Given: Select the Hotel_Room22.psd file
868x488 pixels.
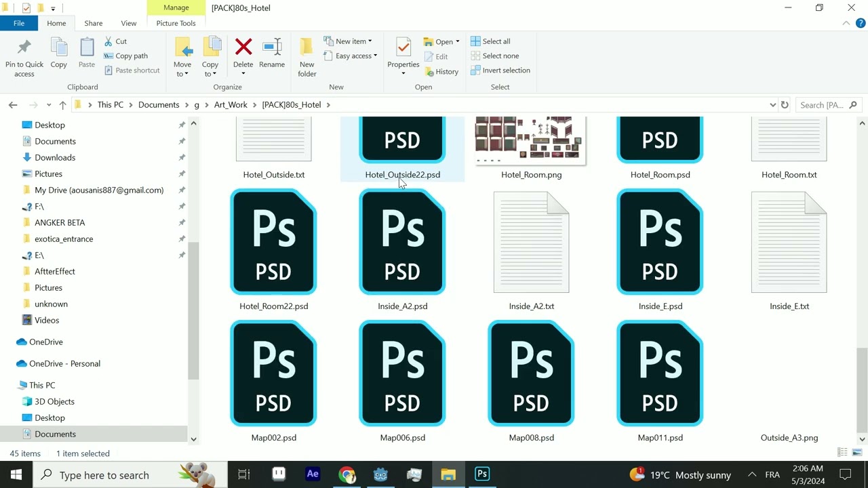Looking at the screenshot, I should tap(273, 251).
